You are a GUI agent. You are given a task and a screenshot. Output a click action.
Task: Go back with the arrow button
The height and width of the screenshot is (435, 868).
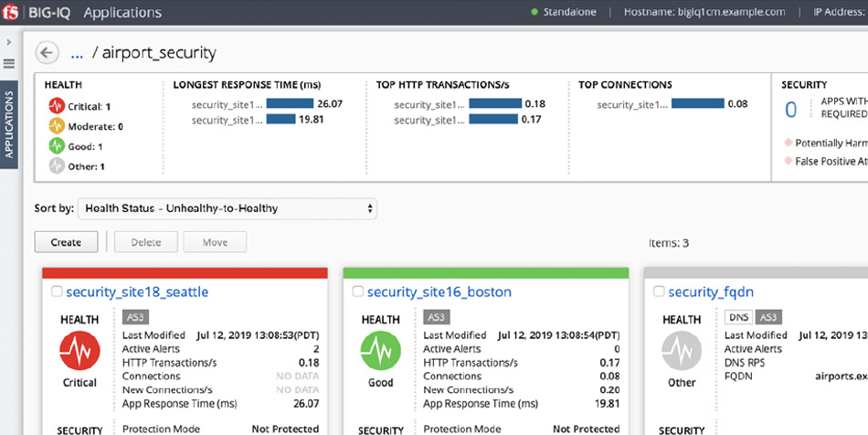pyautogui.click(x=47, y=53)
